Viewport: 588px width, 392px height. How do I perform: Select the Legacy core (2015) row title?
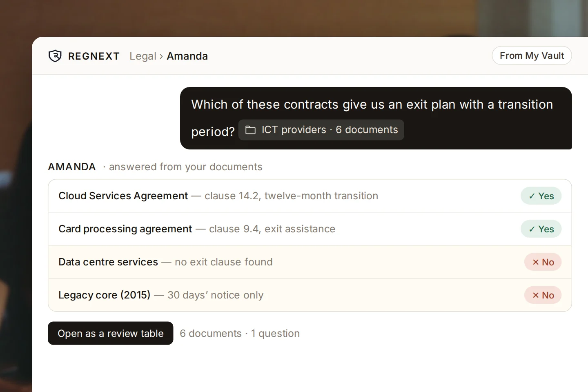(x=105, y=295)
